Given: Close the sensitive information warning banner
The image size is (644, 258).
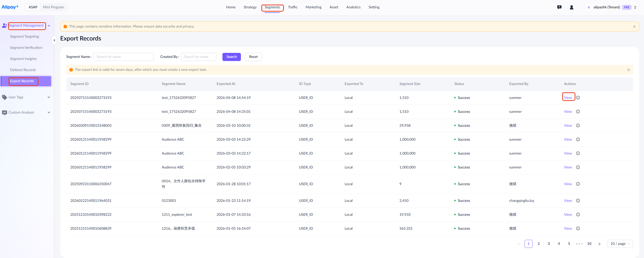Looking at the screenshot, I should coord(634,27).
